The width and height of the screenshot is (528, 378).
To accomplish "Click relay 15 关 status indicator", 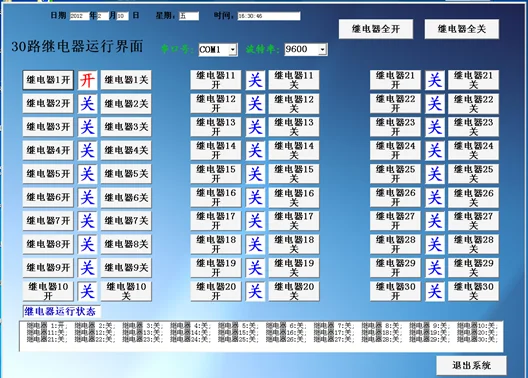I will (255, 174).
